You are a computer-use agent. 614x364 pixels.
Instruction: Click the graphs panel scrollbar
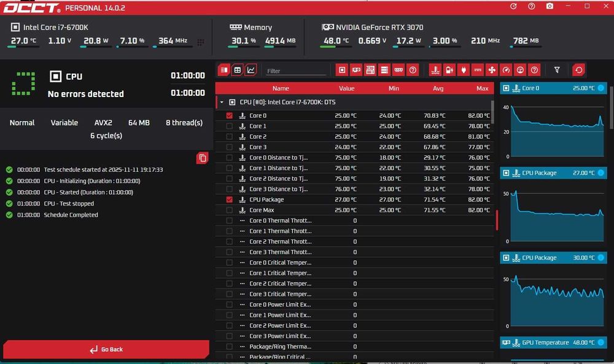click(x=612, y=107)
